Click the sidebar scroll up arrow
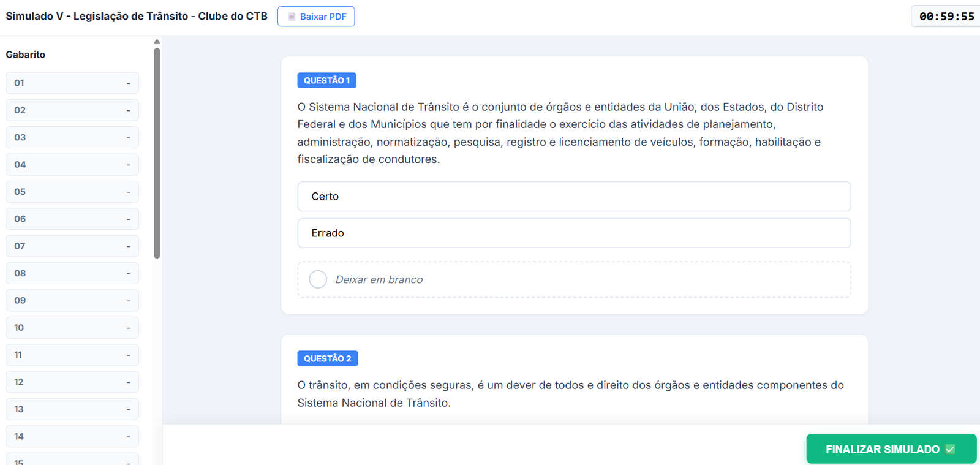This screenshot has height=465, width=980. coord(157,42)
